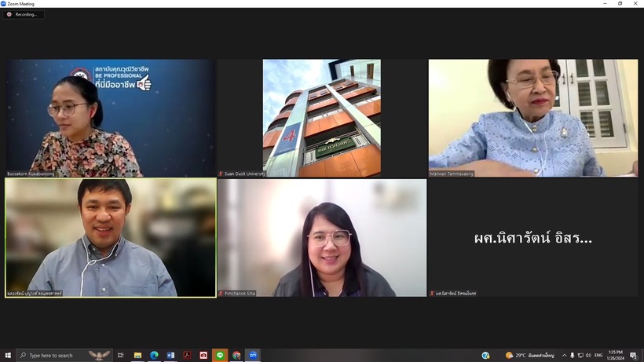The image size is (644, 362).
Task: Open the date and time flyout
Action: pyautogui.click(x=616, y=356)
